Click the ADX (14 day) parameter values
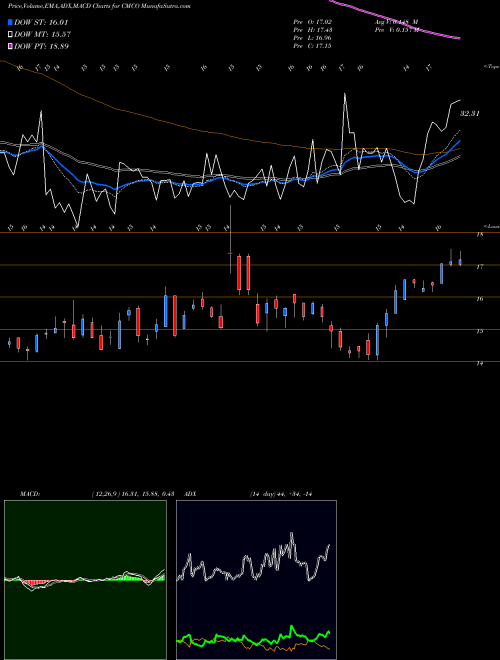Screen dimensions: 500x660 click(280, 494)
